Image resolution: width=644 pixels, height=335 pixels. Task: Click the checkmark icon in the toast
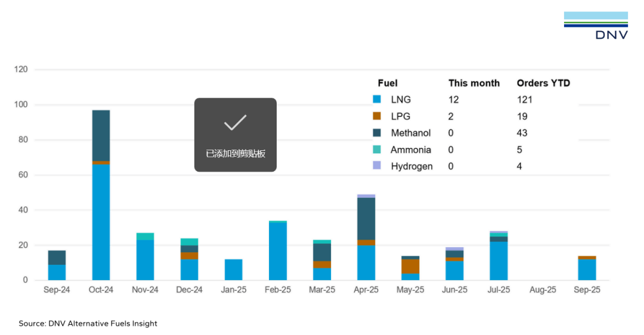[x=235, y=123]
